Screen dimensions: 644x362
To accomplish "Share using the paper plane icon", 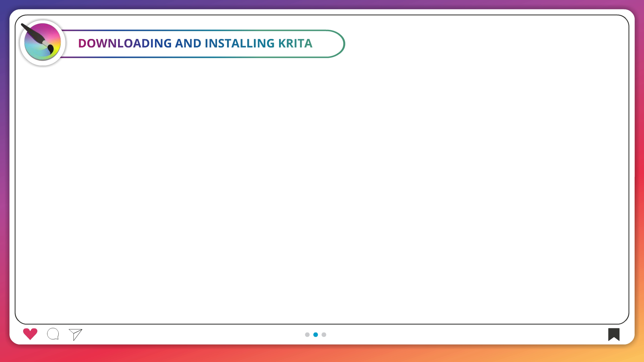I will [75, 334].
